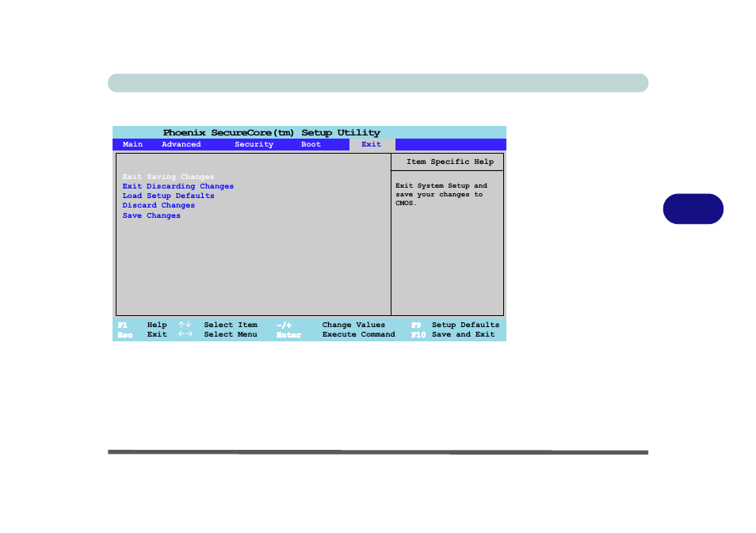756x533 pixels.
Task: Click the F1 Help key hint
Action: (142, 326)
